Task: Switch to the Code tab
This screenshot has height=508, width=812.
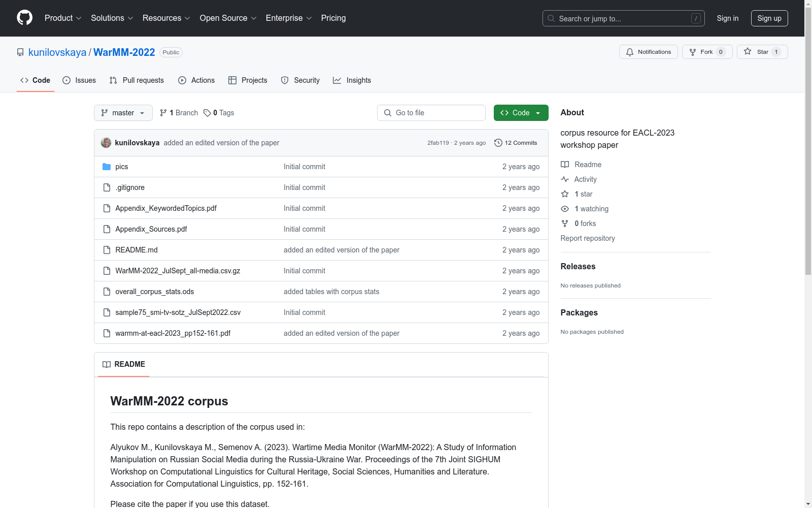Action: pos(36,80)
